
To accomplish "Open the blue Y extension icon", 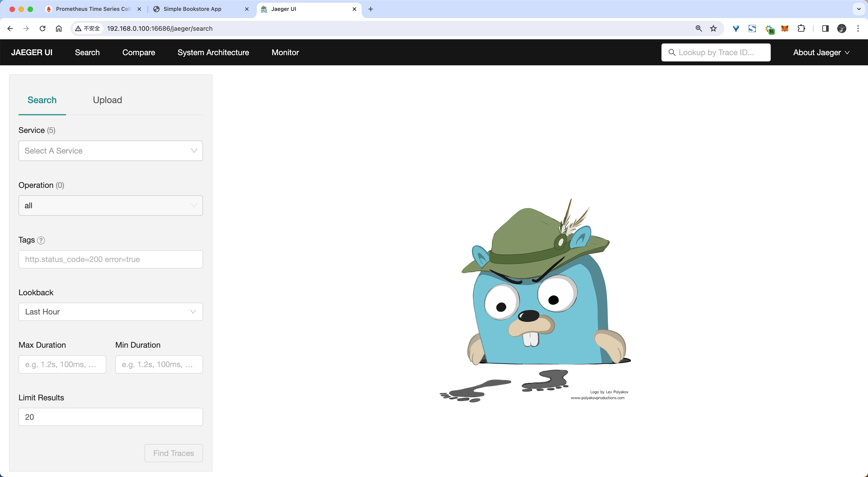I will point(736,29).
